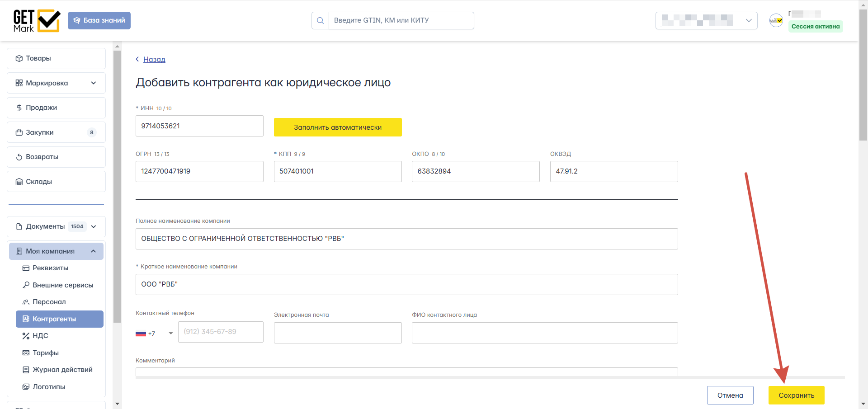Open the Товары sidebar section
Image resolution: width=868 pixels, height=409 pixels.
click(x=56, y=58)
